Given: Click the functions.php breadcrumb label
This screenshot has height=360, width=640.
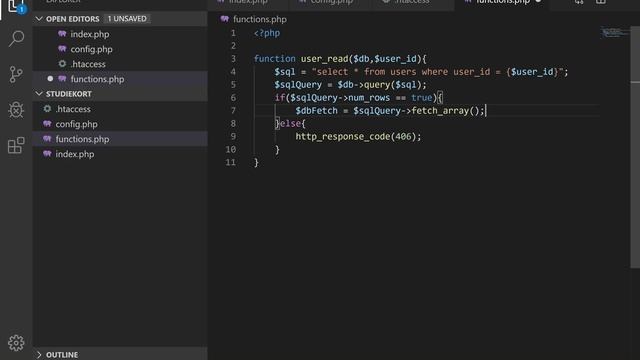Looking at the screenshot, I should coord(260,19).
